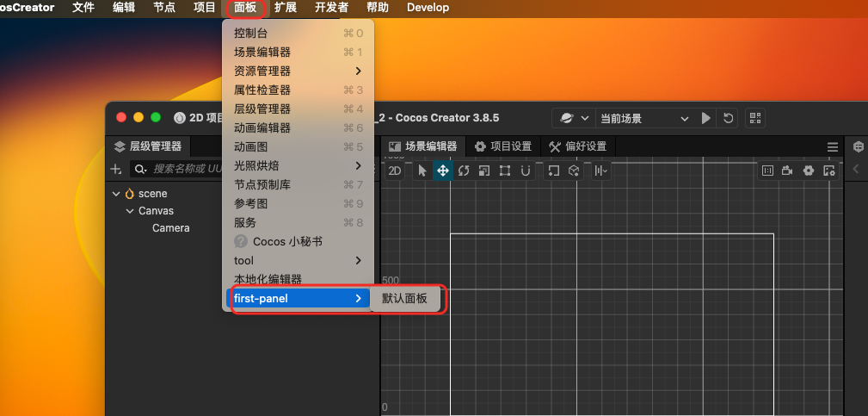The width and height of the screenshot is (868, 416).
Task: Select the Canvas node label
Action: coord(156,211)
